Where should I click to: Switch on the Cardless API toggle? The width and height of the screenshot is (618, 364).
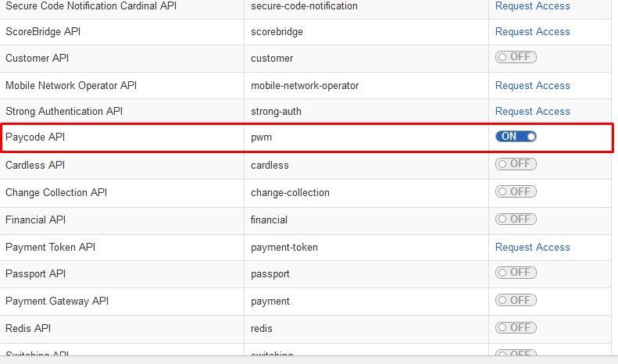click(516, 164)
